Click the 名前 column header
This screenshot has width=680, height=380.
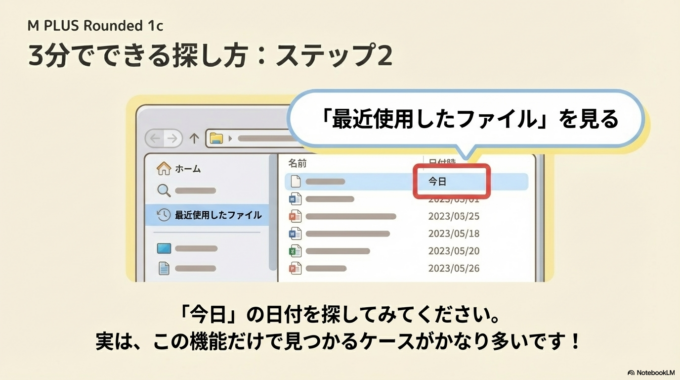click(x=298, y=164)
